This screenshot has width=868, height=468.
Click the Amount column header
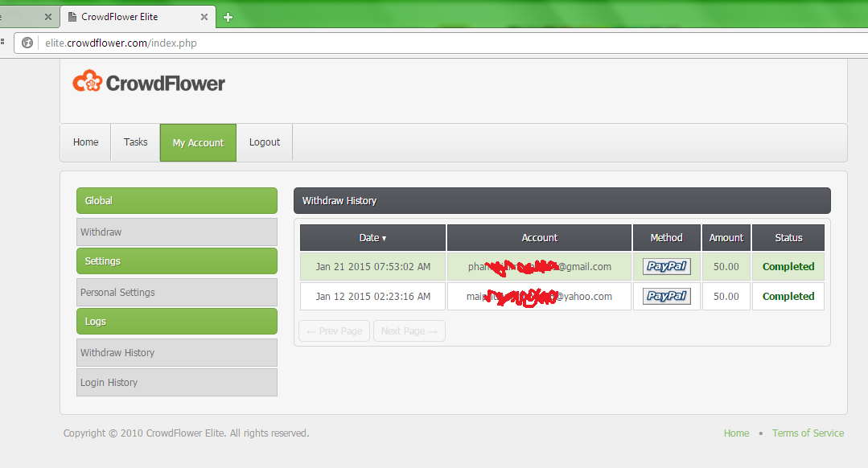[x=726, y=238]
